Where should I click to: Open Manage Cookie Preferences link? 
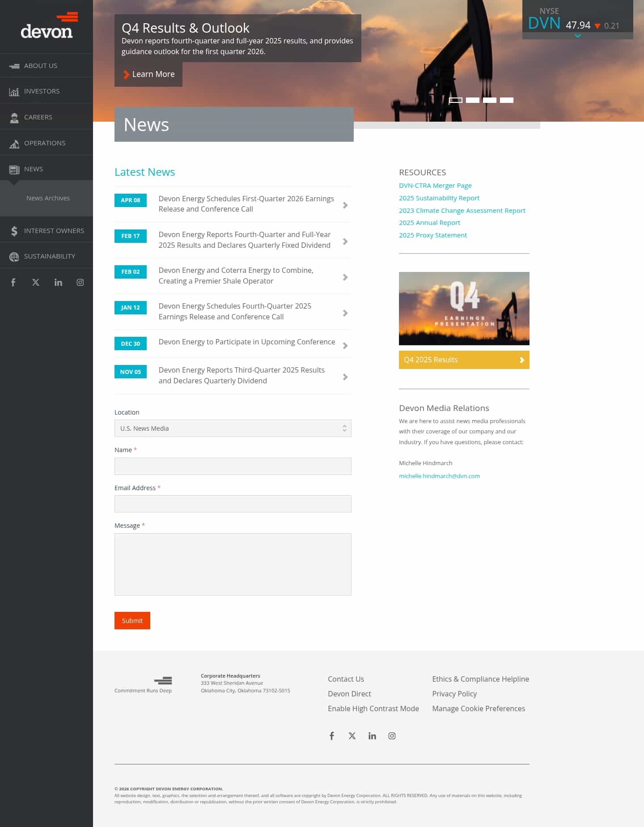[479, 708]
